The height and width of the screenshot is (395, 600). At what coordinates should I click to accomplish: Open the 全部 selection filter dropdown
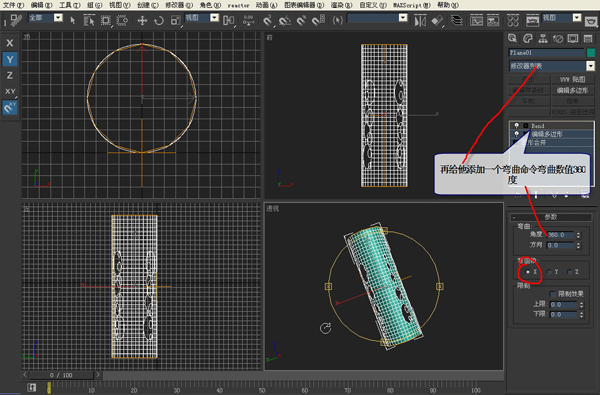point(58,18)
